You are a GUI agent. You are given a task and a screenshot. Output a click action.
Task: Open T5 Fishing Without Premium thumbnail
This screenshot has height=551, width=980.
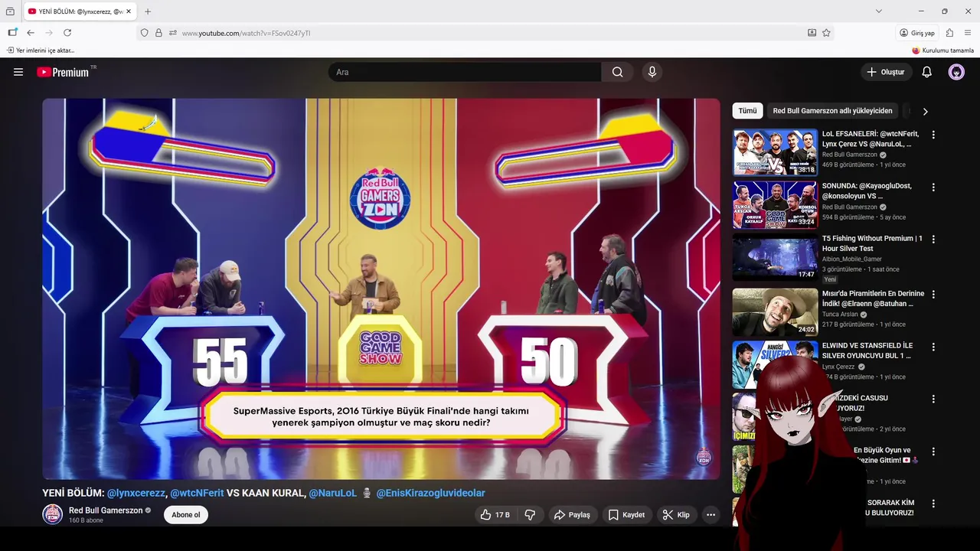point(775,256)
